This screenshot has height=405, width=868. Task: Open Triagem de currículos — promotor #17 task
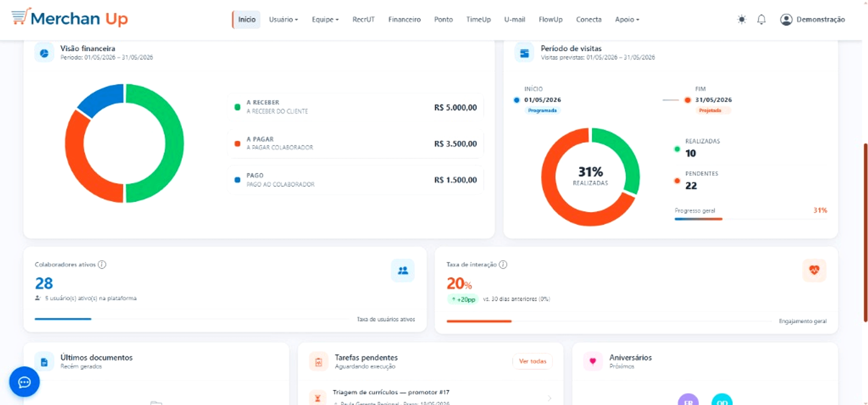tap(430, 397)
